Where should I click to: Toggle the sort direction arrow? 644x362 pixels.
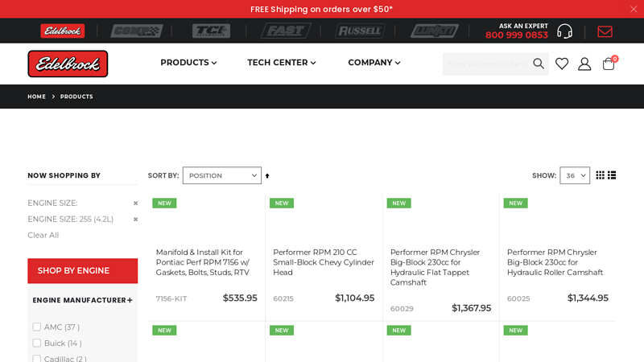pos(267,175)
